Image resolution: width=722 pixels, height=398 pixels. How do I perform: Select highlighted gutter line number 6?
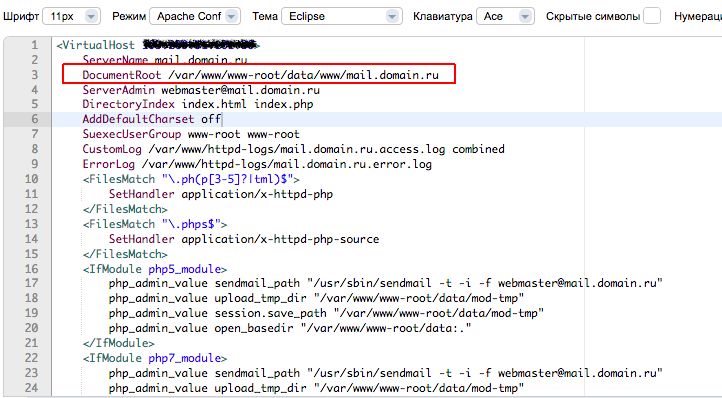[x=35, y=119]
